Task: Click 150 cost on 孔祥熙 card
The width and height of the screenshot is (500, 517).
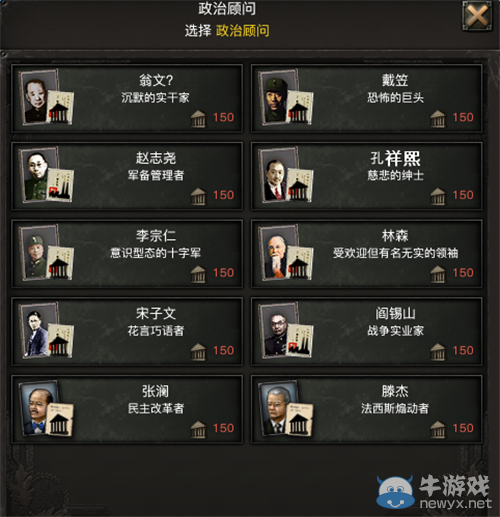Action: point(463,195)
